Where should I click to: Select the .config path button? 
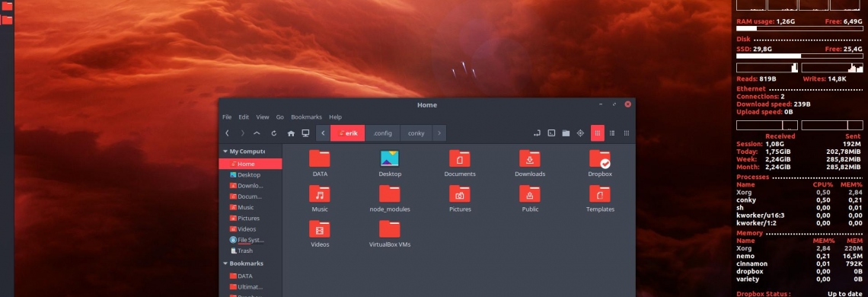(382, 133)
